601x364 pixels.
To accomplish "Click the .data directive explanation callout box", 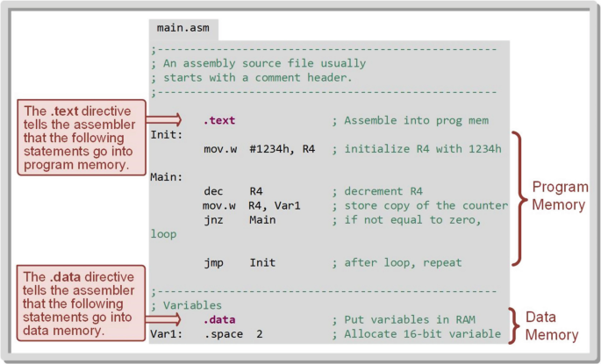I will (x=81, y=303).
